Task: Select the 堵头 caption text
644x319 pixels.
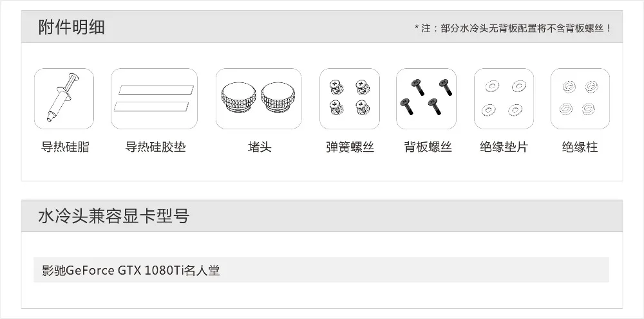Action: [x=260, y=147]
